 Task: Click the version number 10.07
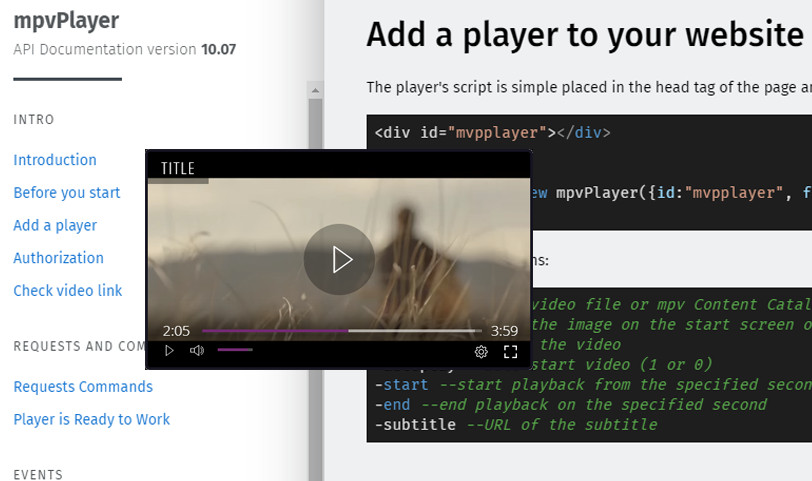coord(219,49)
